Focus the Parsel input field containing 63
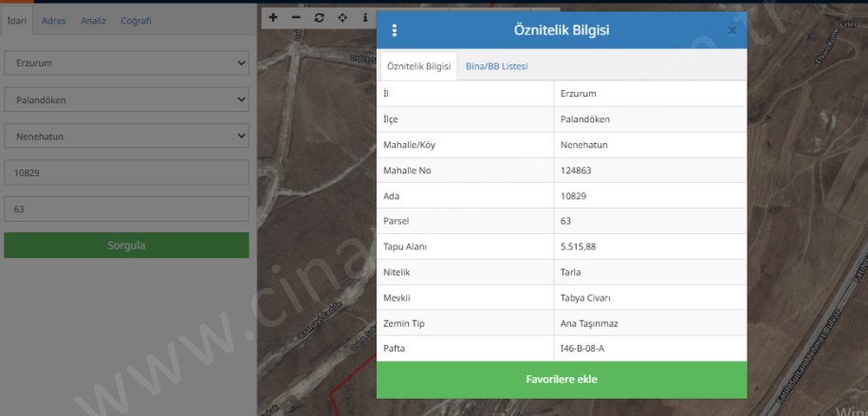 126,208
